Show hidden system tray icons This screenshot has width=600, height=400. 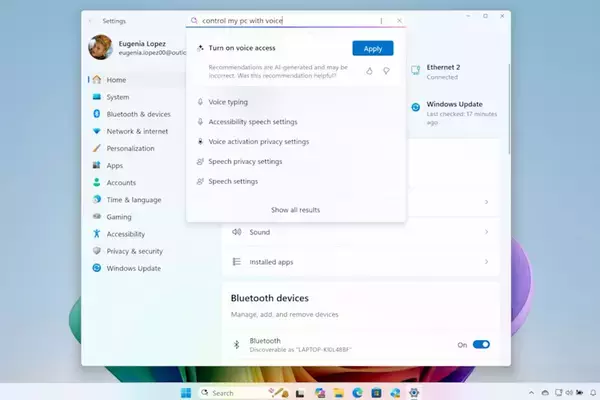531,393
